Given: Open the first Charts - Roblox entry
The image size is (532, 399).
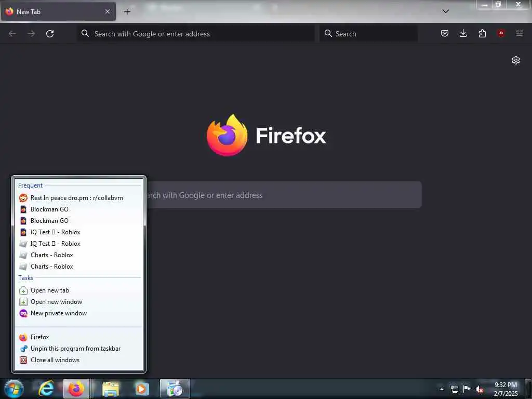Looking at the screenshot, I should coord(79,255).
